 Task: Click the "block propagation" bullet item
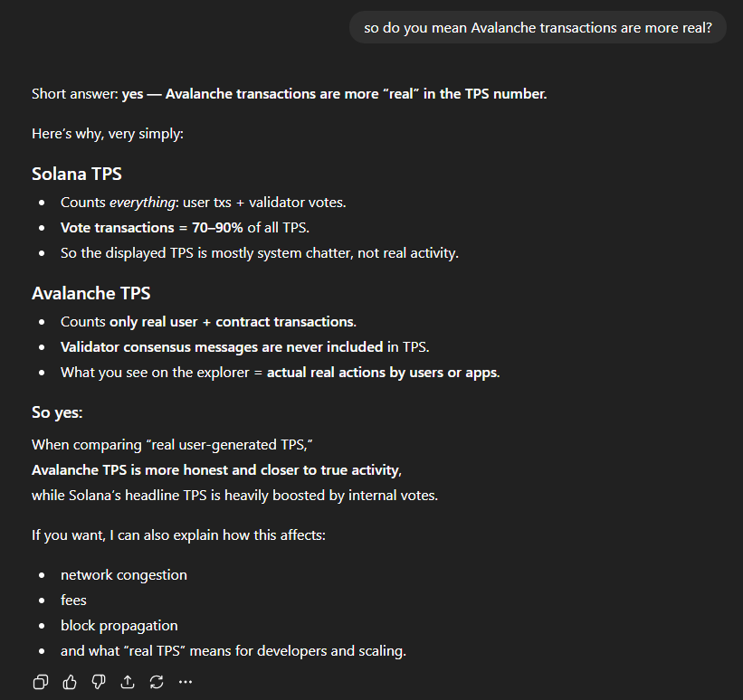[119, 626]
